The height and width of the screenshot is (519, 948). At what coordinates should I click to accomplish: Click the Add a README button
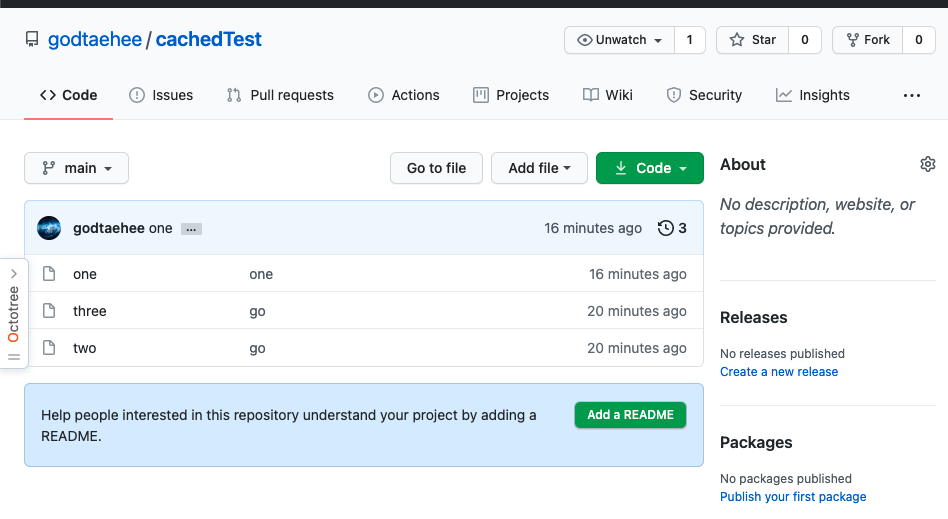click(630, 415)
